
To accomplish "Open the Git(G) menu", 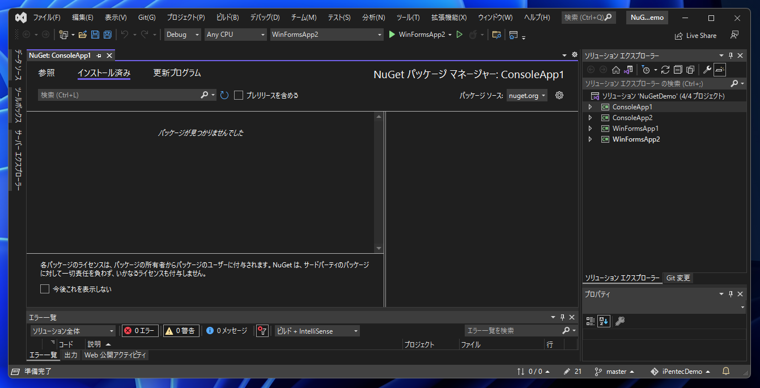I will tap(146, 18).
